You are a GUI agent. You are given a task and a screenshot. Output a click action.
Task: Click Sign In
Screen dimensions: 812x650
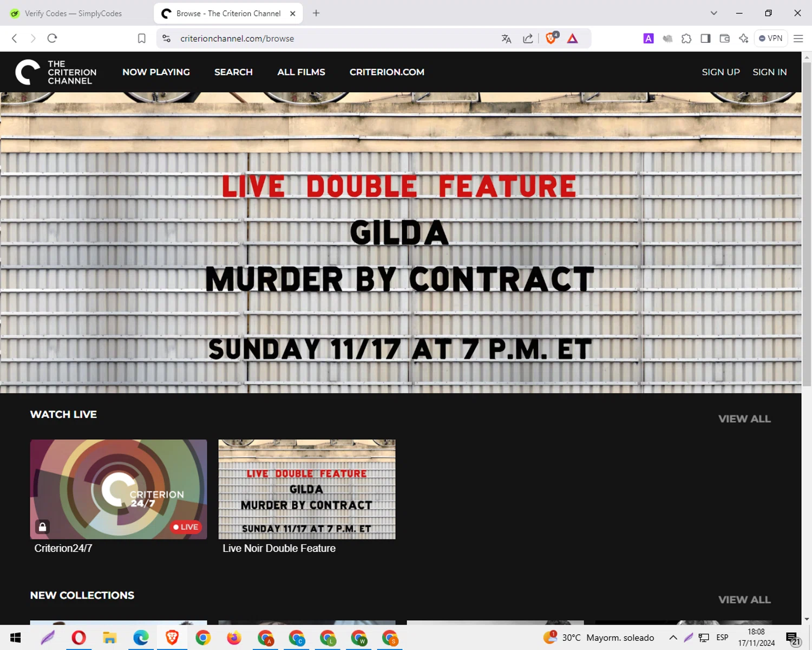(769, 72)
